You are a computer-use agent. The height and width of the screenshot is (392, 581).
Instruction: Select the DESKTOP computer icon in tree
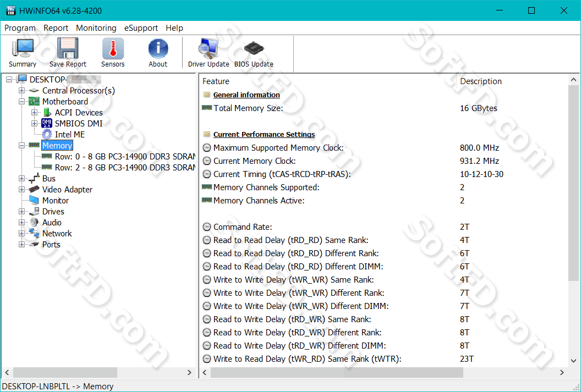tap(22, 79)
